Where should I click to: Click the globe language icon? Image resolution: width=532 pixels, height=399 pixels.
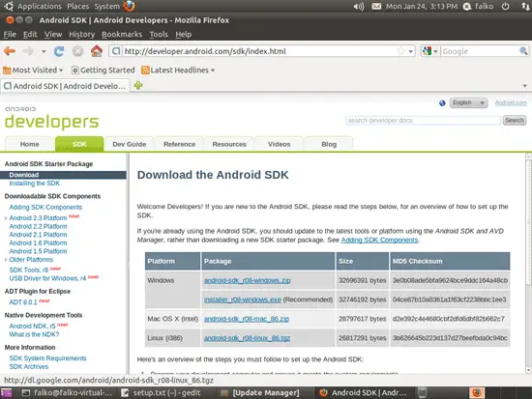(x=442, y=103)
